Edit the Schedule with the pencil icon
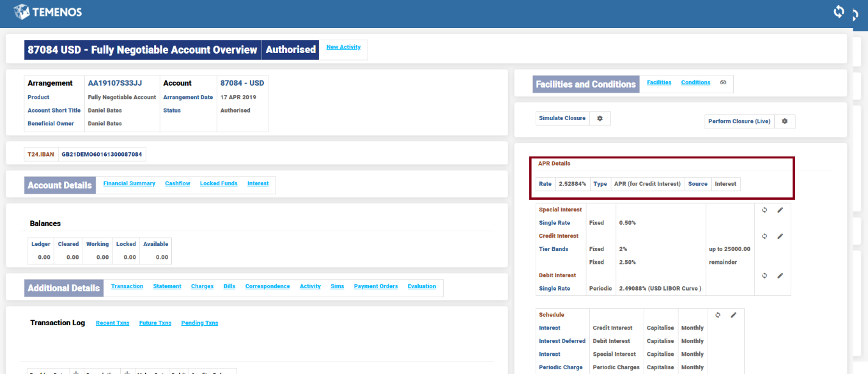Viewport: 868px width, 391px height. pyautogui.click(x=733, y=315)
